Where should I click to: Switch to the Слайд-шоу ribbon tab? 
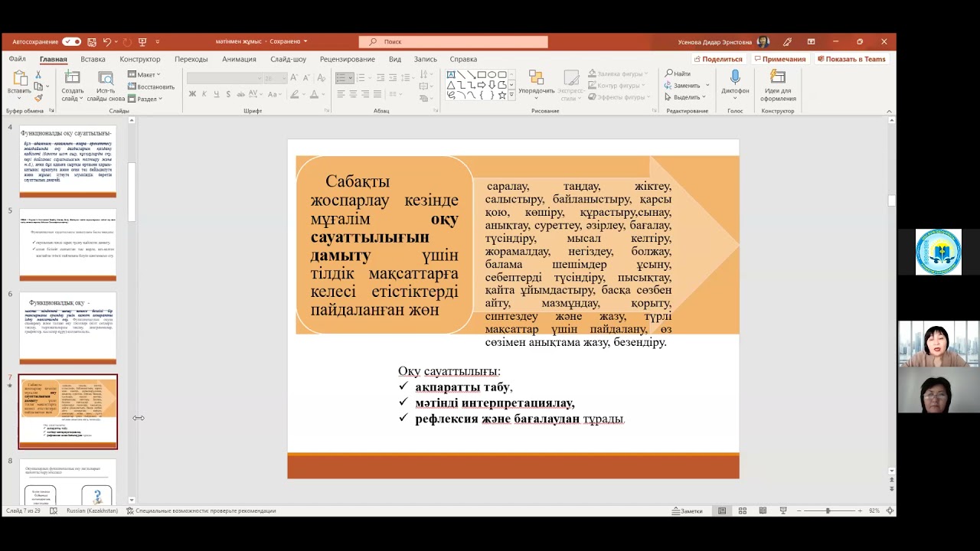coord(288,59)
